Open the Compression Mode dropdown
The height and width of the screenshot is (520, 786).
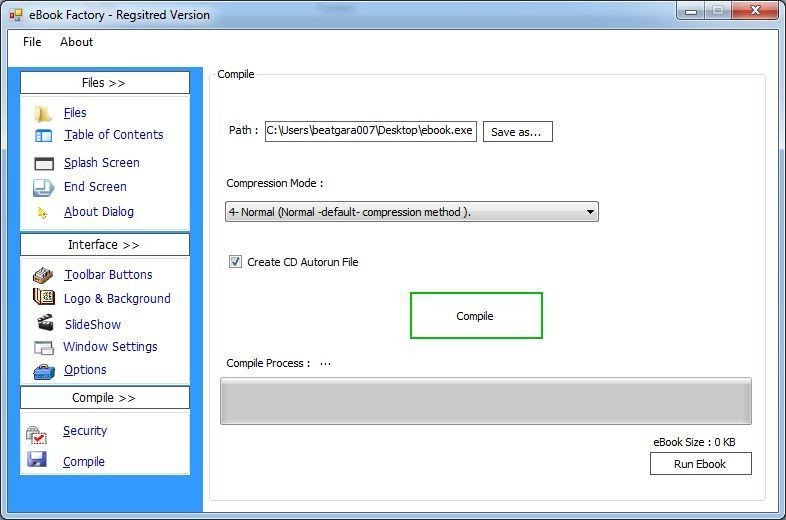point(412,212)
